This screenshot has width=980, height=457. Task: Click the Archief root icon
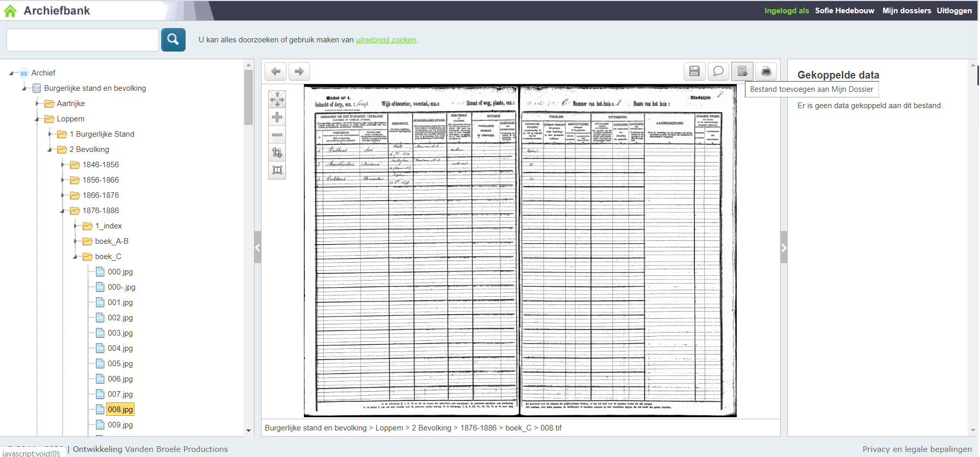24,73
